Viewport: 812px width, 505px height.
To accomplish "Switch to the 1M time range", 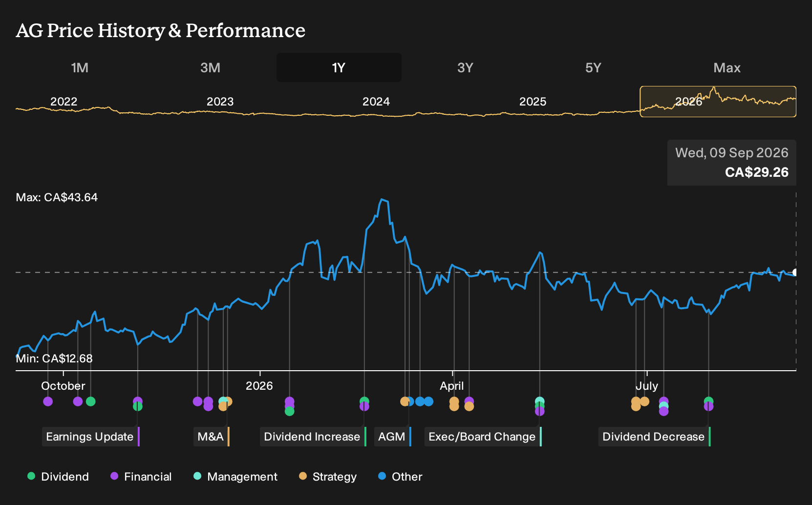I will [80, 67].
